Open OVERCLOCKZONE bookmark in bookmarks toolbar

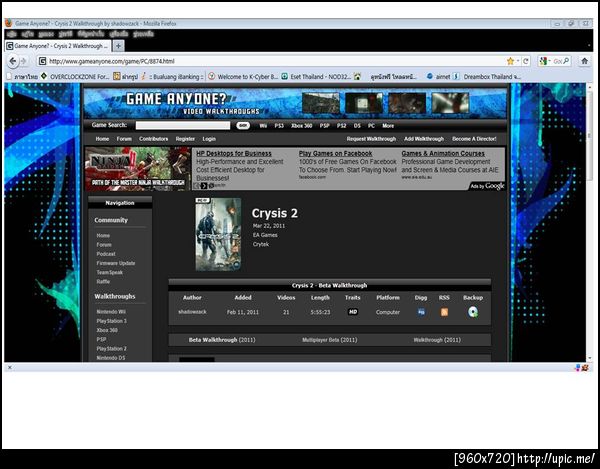click(75, 77)
